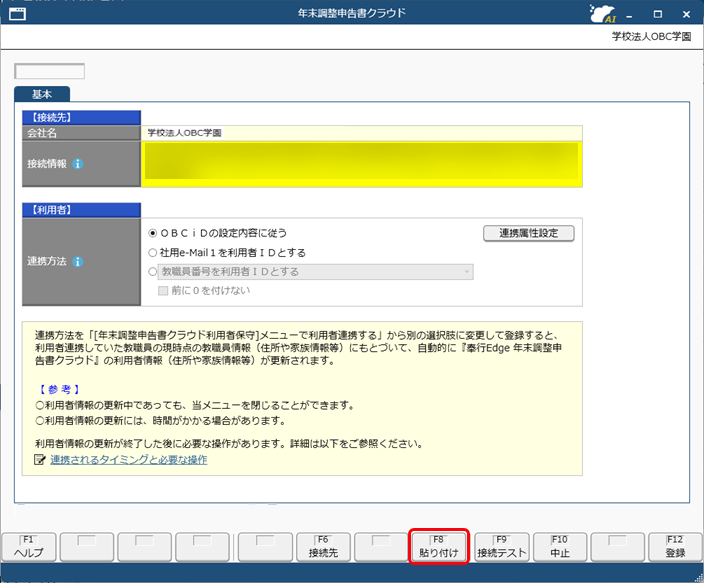Click the note icon beside the 連携されるタイミング link
Screen dimensions: 704x583
pyautogui.click(x=40, y=459)
